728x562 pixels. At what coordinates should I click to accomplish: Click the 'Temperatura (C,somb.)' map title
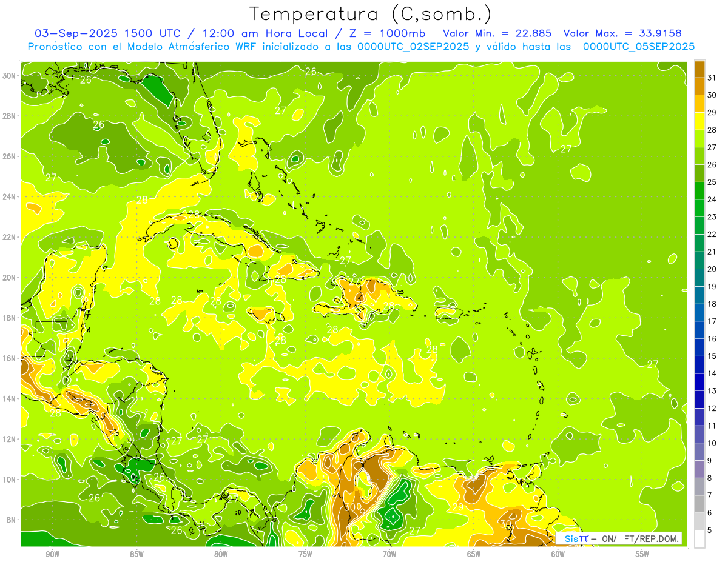tap(371, 14)
